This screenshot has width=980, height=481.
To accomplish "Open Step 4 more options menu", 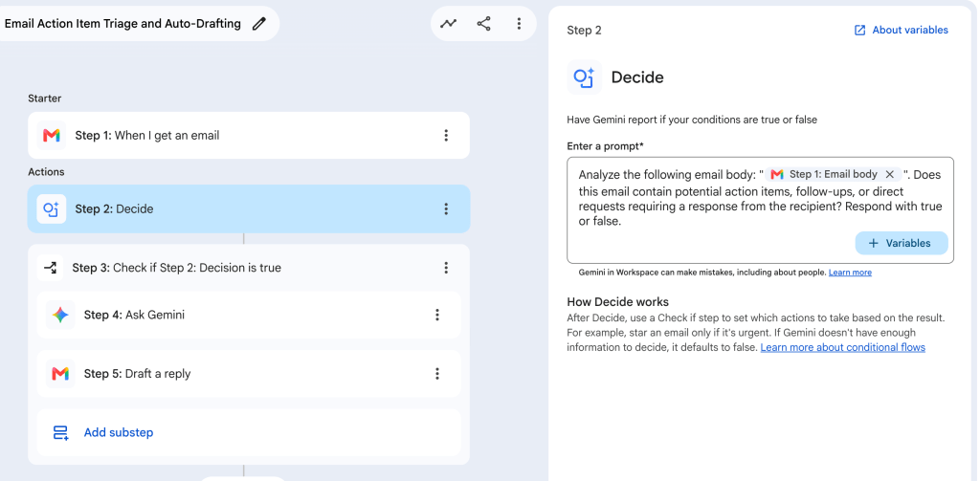I will [437, 315].
